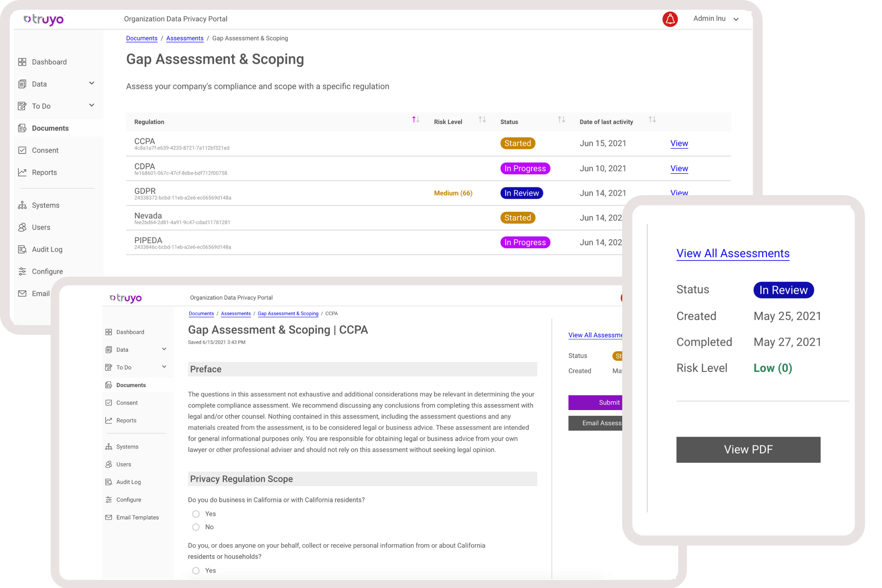Click the Email Templates envelope icon

(x=109, y=517)
